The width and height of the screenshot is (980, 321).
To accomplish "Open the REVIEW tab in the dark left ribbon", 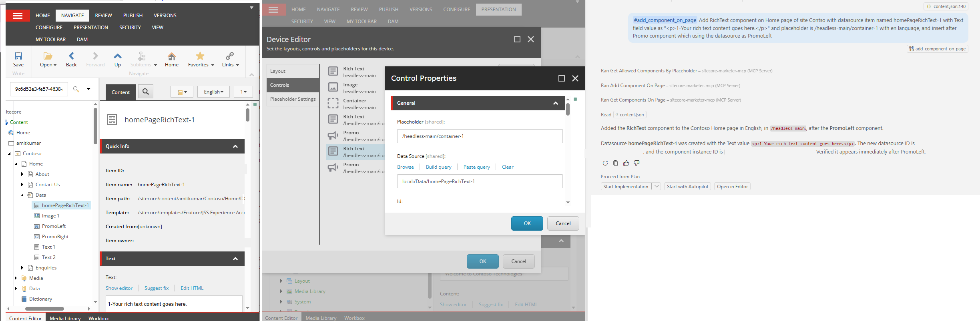I will click(103, 16).
